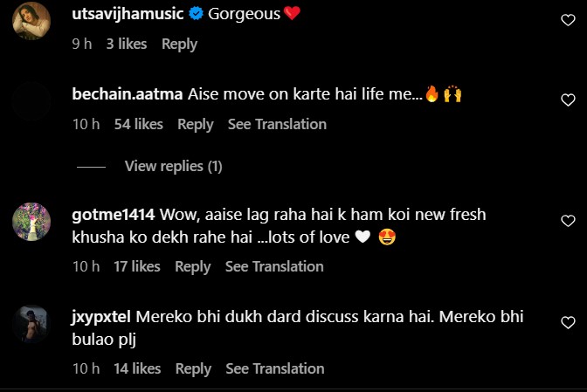See Translation of gotme1414's comment
587x392 pixels.
click(x=274, y=266)
